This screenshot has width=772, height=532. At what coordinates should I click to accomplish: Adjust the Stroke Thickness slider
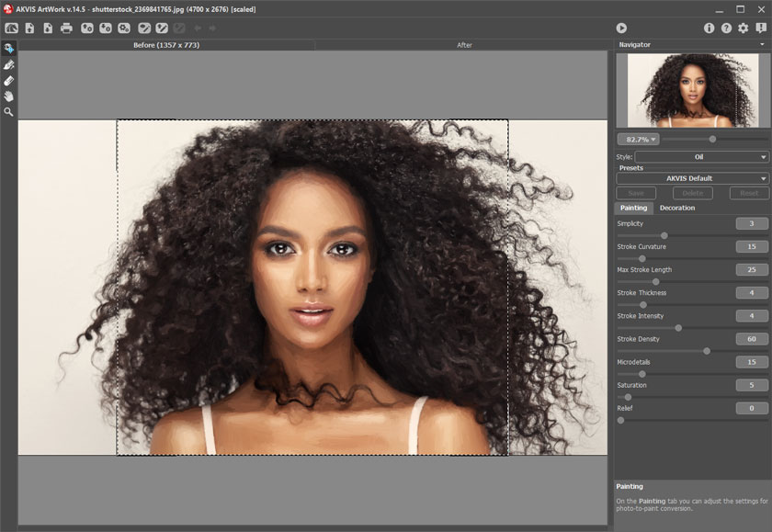tap(643, 305)
